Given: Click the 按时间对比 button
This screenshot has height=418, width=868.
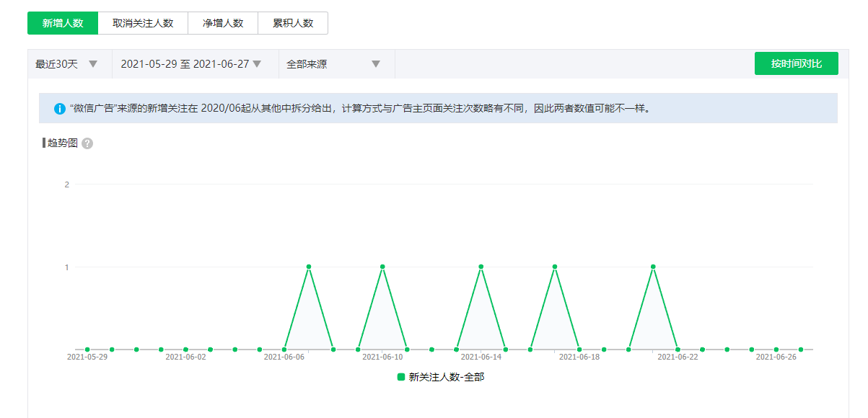Looking at the screenshot, I should pos(796,63).
